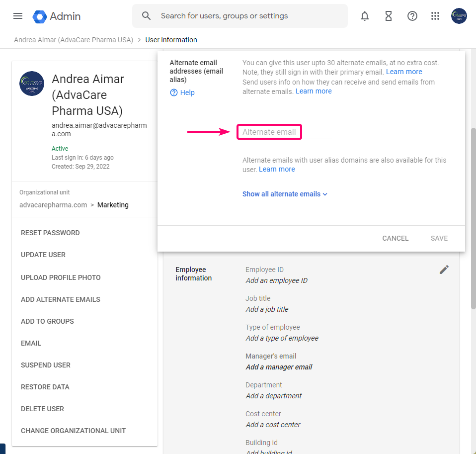Select Upload Profile Photo action
The height and width of the screenshot is (454, 476).
click(x=61, y=277)
